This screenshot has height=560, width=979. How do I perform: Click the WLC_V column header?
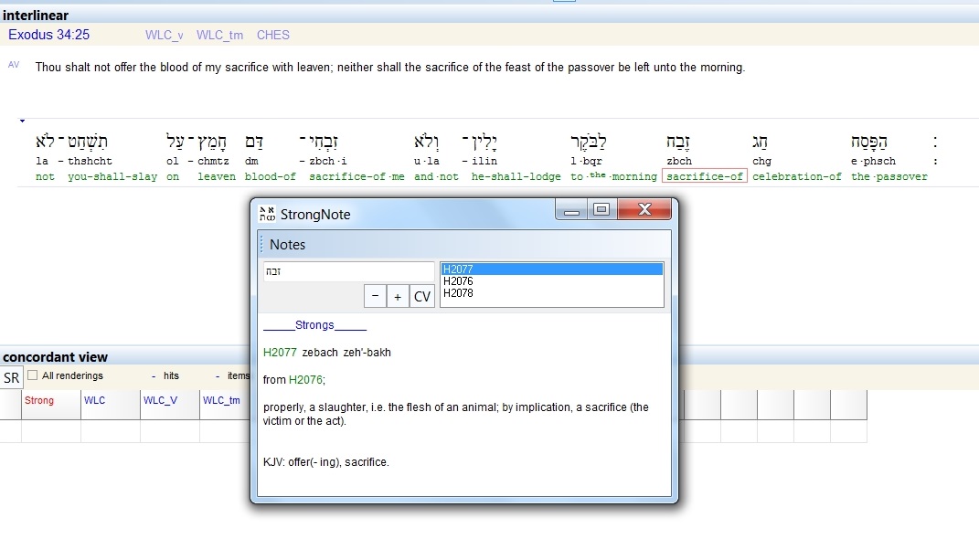tap(159, 400)
